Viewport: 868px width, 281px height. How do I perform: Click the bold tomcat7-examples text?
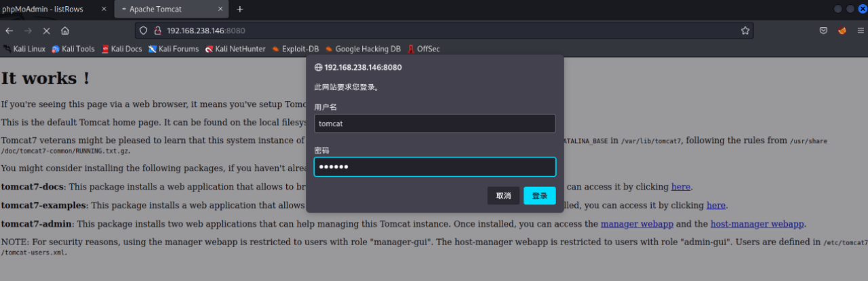coord(43,205)
